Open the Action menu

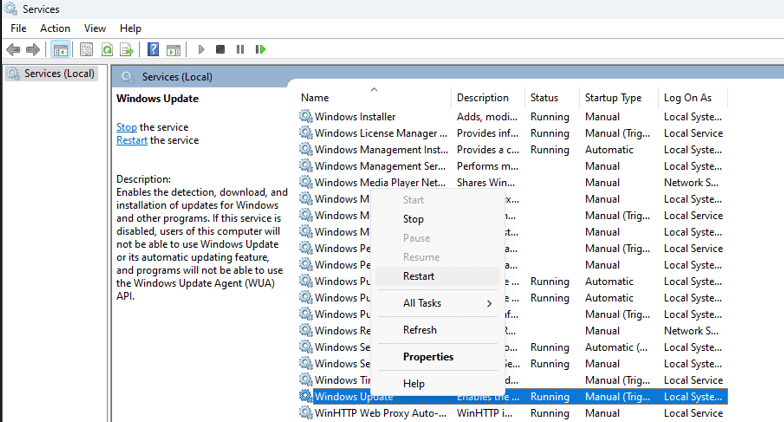(x=55, y=28)
